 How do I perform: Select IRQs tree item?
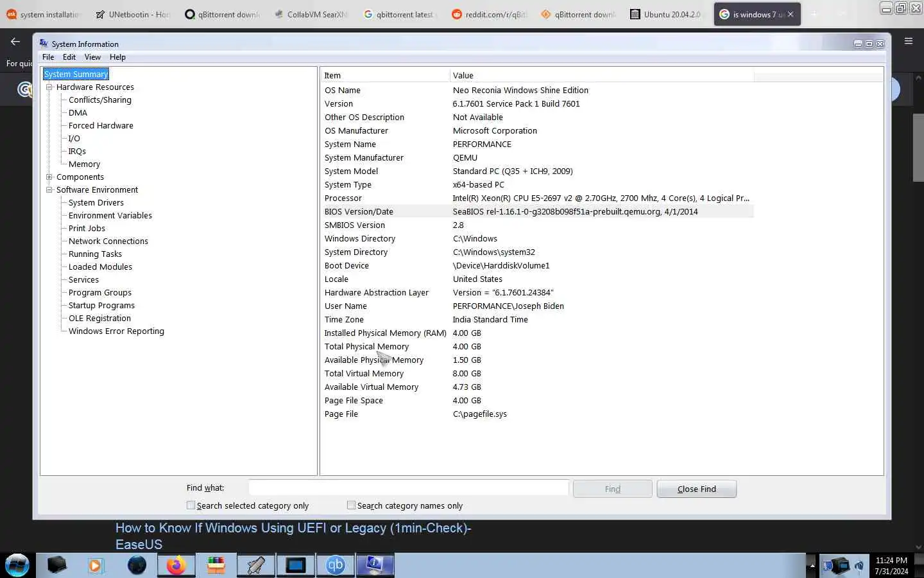[x=77, y=152]
